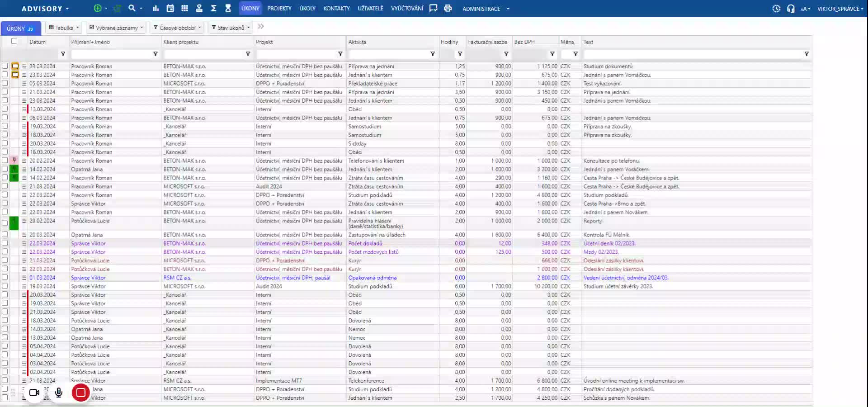Click the sigma sum icon
Screen dimensions: 868x407
213,8
